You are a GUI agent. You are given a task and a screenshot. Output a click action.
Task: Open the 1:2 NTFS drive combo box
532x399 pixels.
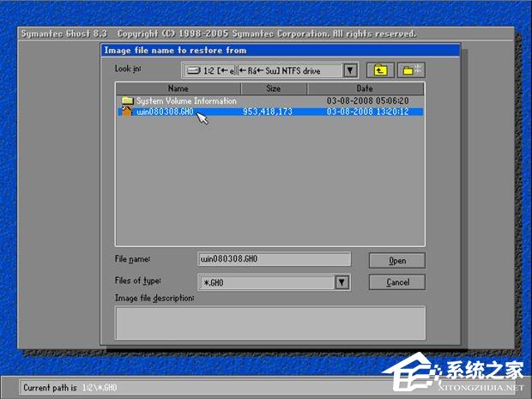pyautogui.click(x=270, y=70)
